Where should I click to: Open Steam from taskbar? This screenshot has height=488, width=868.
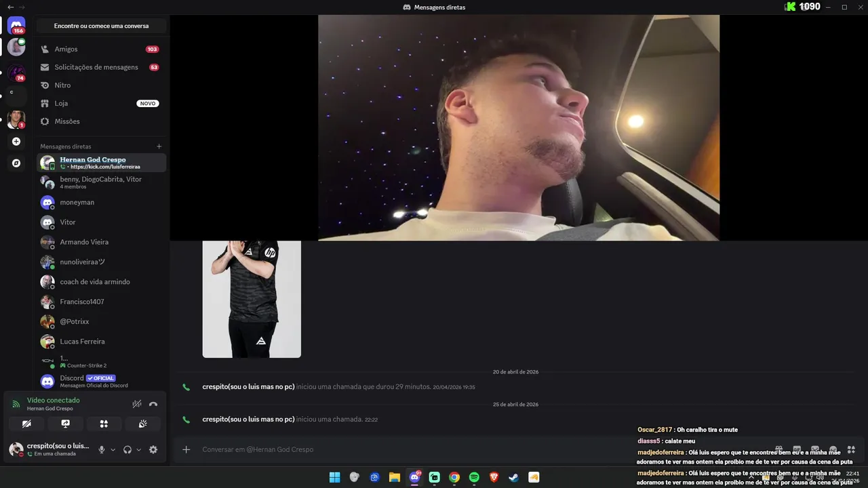(514, 477)
